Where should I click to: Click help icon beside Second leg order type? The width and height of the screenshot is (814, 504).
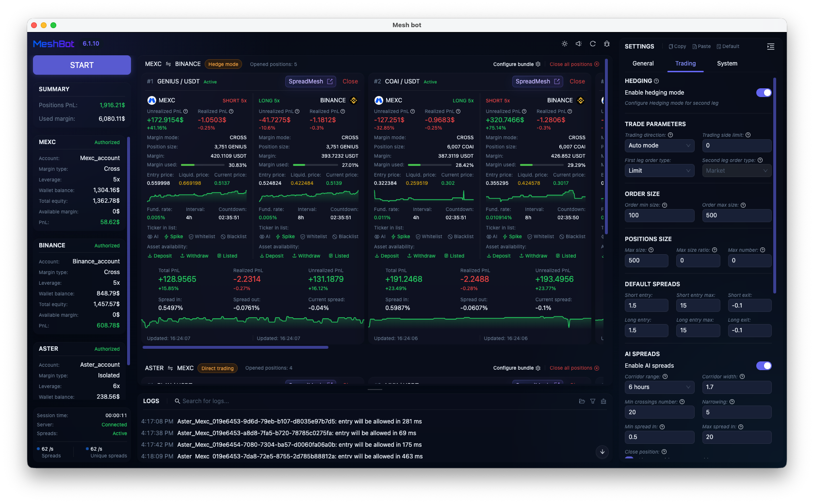click(x=760, y=160)
